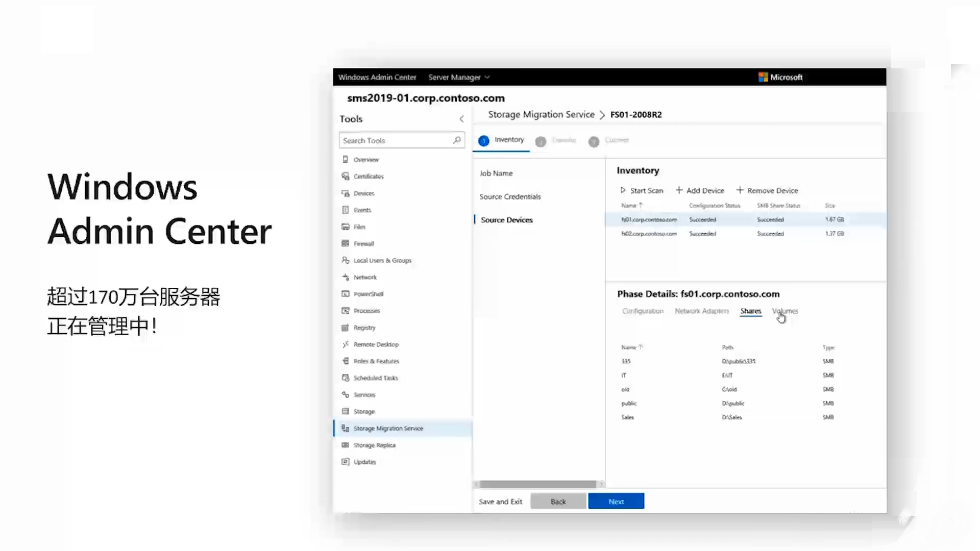Open the Certificates tool icon
980x551 pixels.
coord(346,177)
